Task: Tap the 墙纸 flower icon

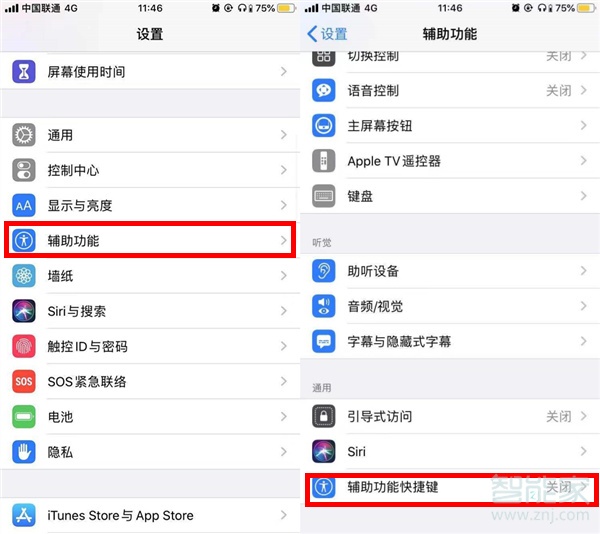Action: point(24,276)
